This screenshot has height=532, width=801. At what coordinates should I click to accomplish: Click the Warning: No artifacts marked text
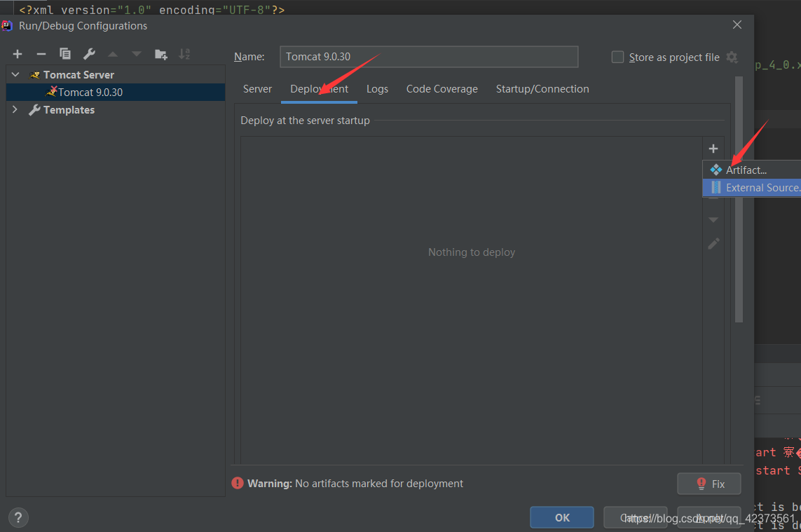[355, 484]
